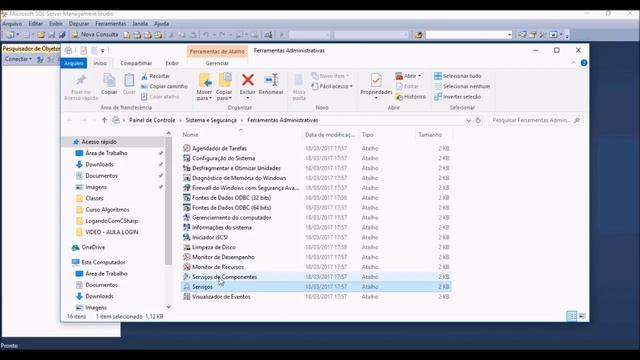Select Limpeza de Disco item
The image size is (640, 360).
pos(209,247)
